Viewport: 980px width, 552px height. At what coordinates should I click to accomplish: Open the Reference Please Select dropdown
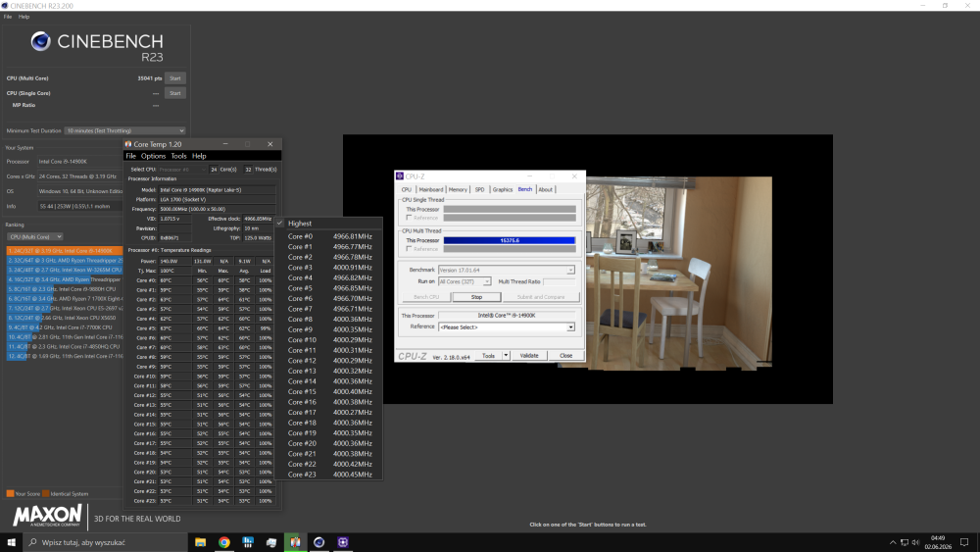pos(507,326)
